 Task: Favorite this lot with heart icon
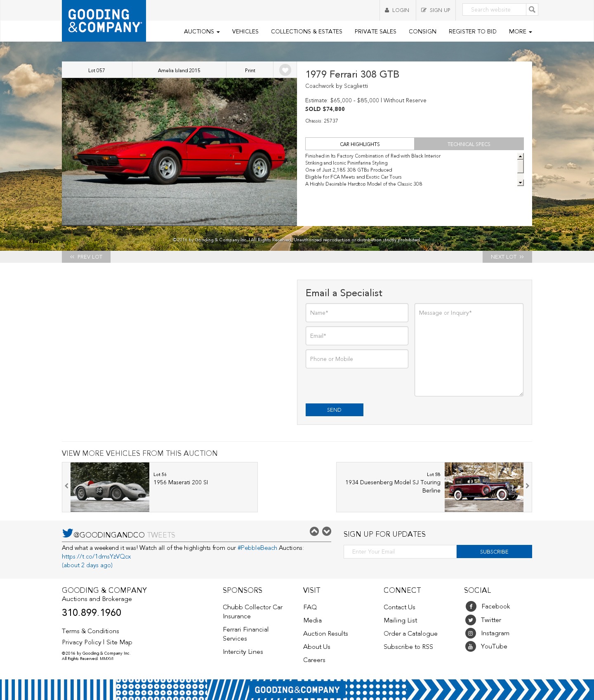tap(285, 70)
